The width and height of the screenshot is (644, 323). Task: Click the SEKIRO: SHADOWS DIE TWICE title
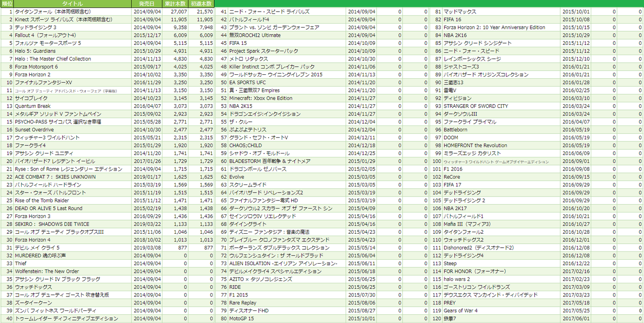click(52, 224)
